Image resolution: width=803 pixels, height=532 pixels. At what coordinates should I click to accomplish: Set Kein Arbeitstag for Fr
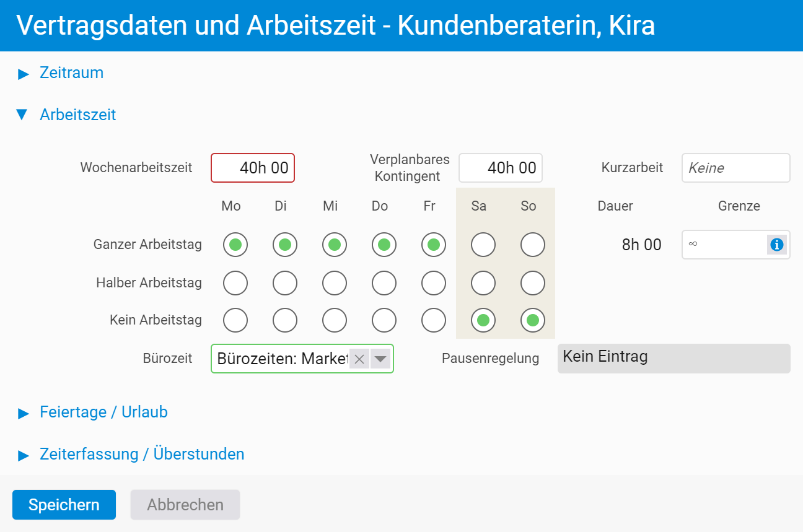point(434,320)
